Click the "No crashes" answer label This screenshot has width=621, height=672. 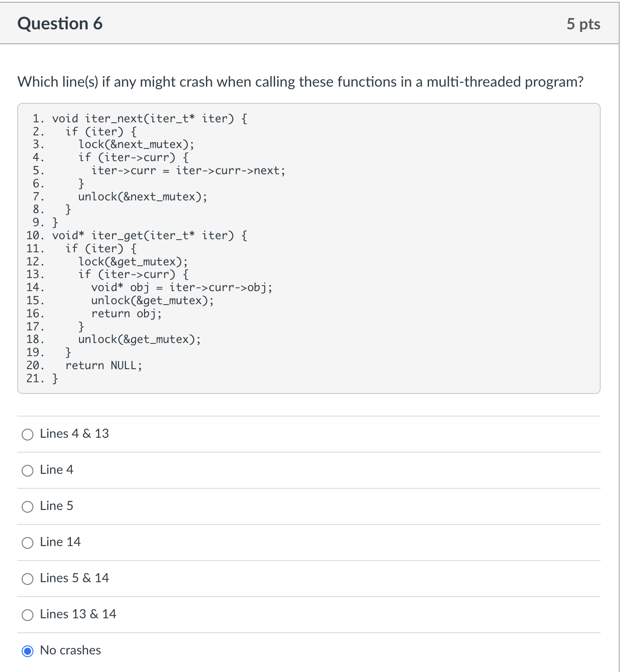pyautogui.click(x=70, y=650)
